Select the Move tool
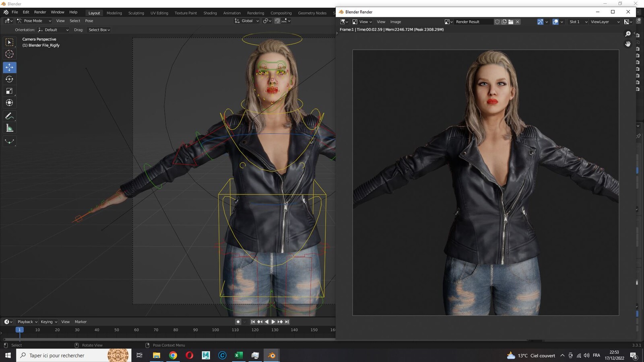Screen dimensions: 644x362 [x=9, y=67]
